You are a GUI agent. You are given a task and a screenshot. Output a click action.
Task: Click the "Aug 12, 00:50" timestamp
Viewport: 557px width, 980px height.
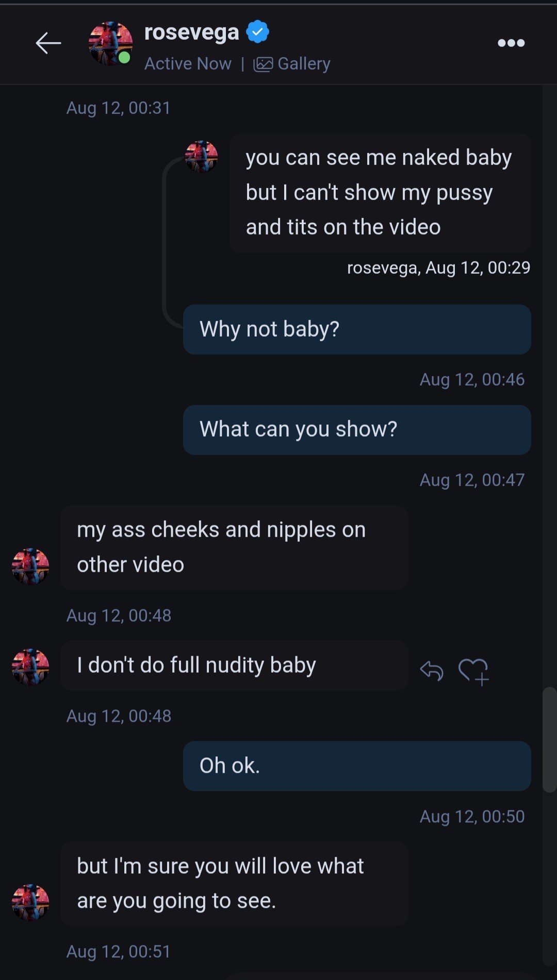click(x=472, y=817)
